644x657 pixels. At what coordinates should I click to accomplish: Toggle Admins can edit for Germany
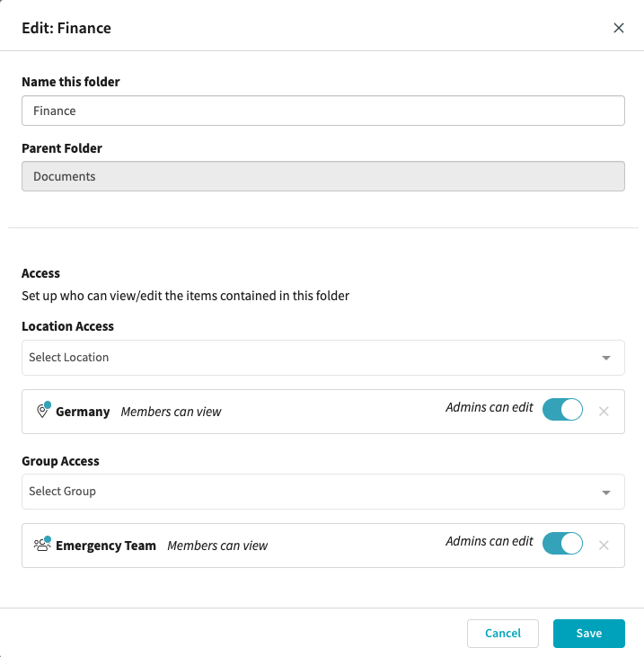point(562,409)
